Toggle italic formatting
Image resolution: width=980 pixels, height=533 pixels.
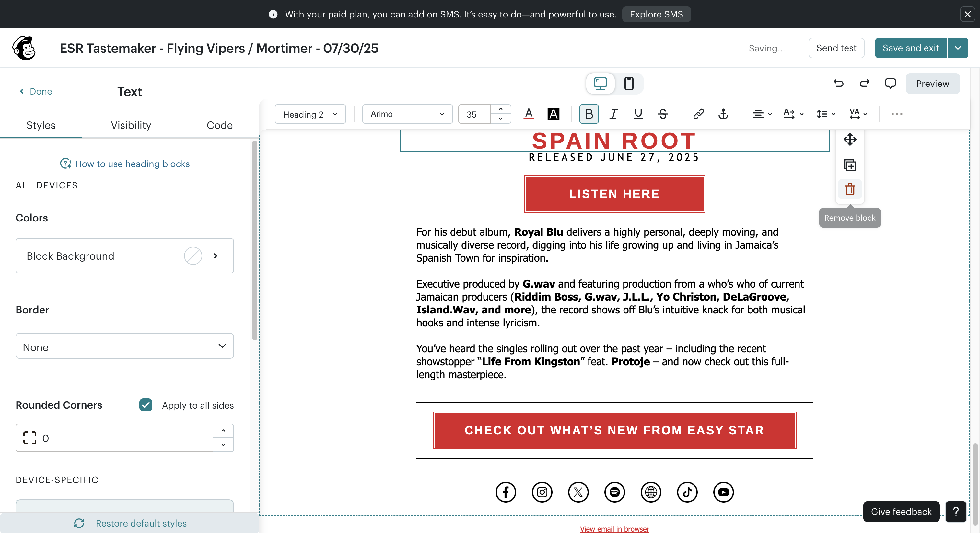(613, 114)
